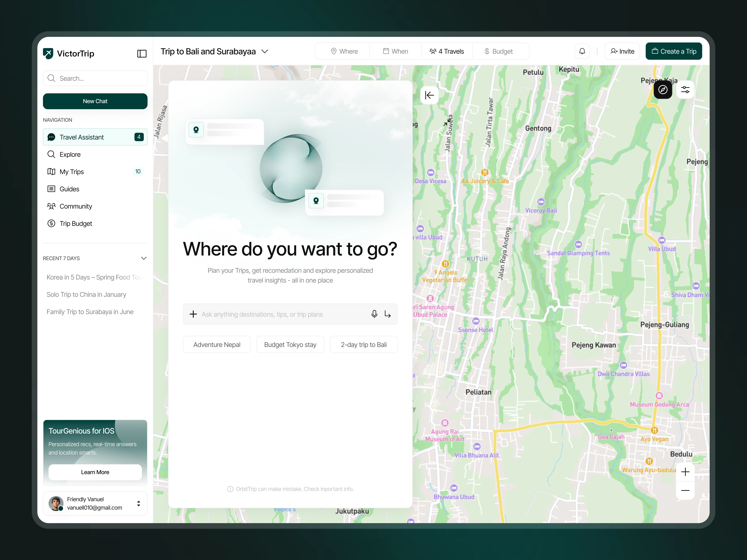The height and width of the screenshot is (560, 747).
Task: Choose the Adventure Nepal suggestion
Action: tap(217, 345)
